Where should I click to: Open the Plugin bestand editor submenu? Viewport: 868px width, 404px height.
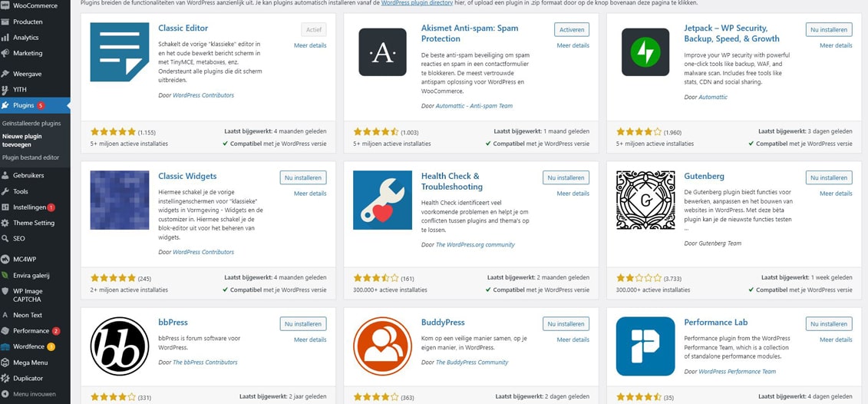31,157
